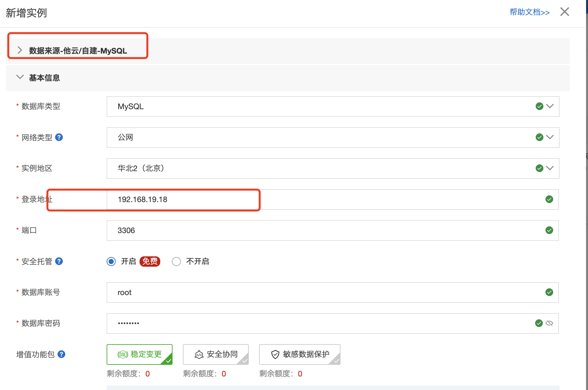Click the help icon beside 安全托管
This screenshot has width=588, height=390.
[x=59, y=261]
